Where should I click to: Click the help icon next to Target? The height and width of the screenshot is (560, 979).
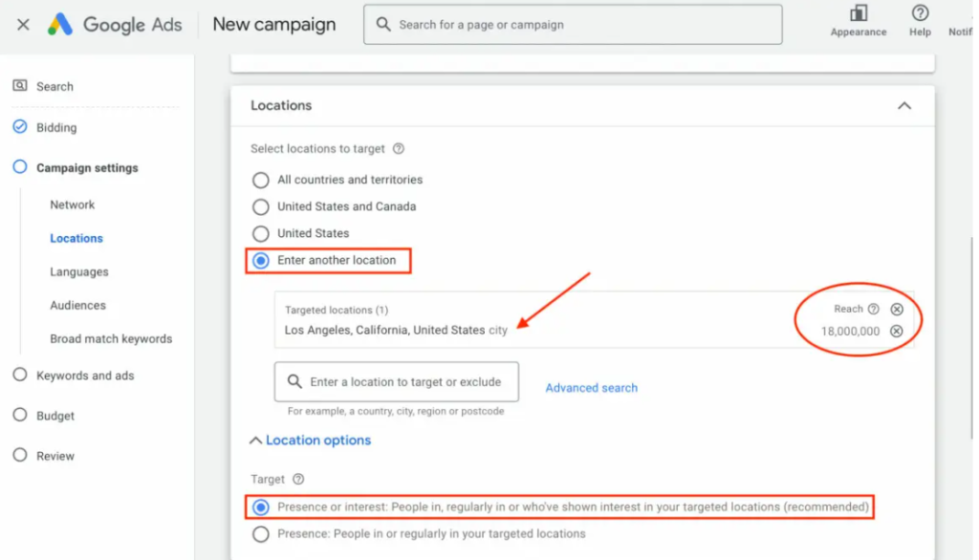(298, 479)
